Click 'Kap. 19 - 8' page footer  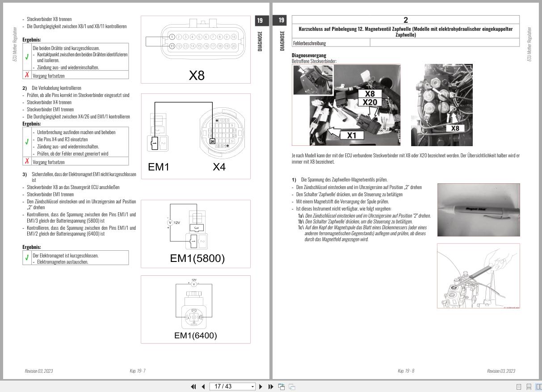(x=406, y=371)
